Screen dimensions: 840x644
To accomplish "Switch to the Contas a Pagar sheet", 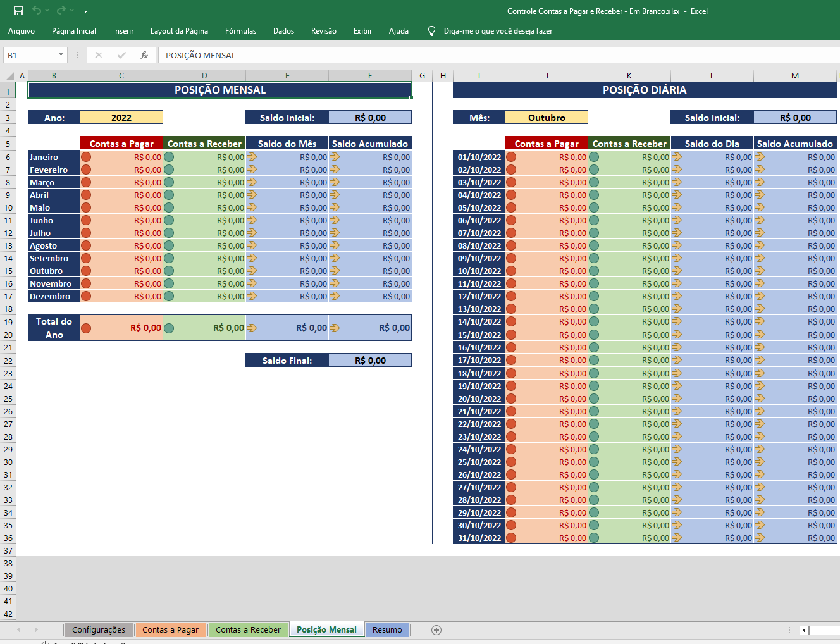I will pos(170,629).
